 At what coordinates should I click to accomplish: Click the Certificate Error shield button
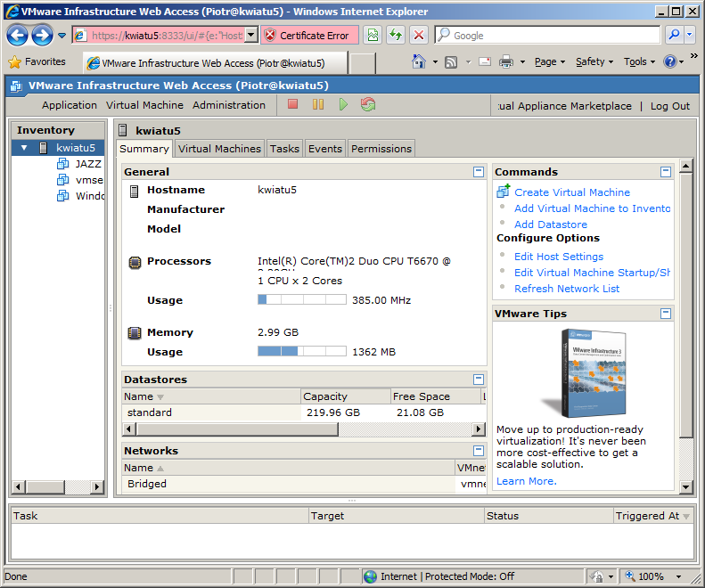(309, 35)
